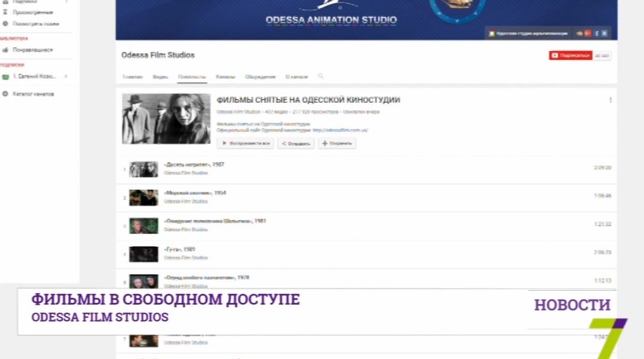Click playlist title ФИЛЬМЫ СНЯТЫЕ НА ОДЕССКОЙ КИНОСТУДИИ
This screenshot has width=644, height=359.
[x=308, y=100]
